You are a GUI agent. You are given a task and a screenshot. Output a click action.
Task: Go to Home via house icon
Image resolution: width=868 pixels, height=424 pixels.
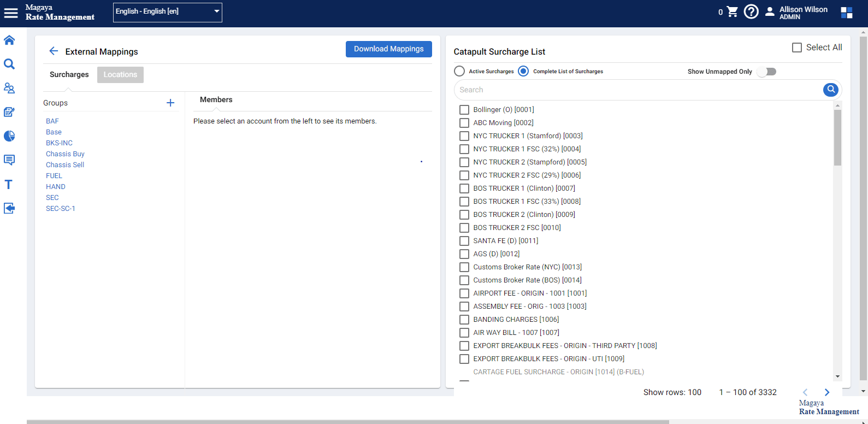pos(9,40)
